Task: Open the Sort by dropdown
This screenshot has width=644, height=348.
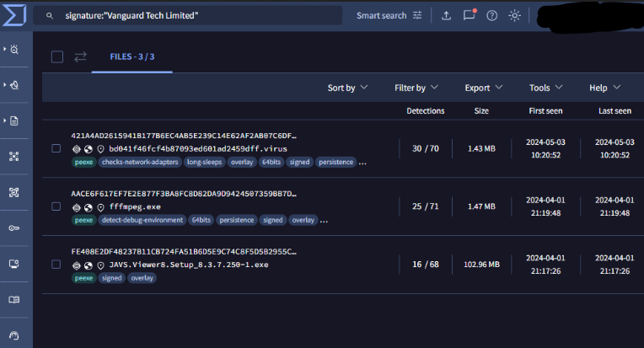Action: (x=347, y=88)
